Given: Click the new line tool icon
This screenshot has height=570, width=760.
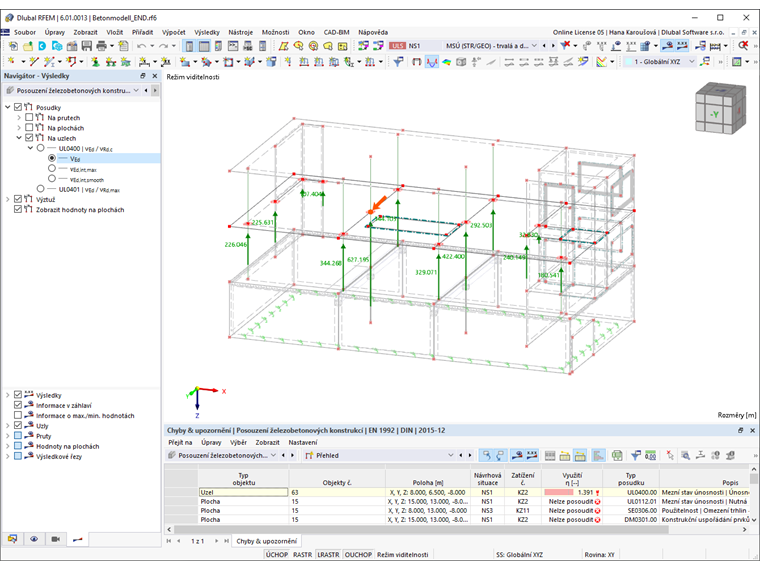Looking at the screenshot, I should pos(33,62).
